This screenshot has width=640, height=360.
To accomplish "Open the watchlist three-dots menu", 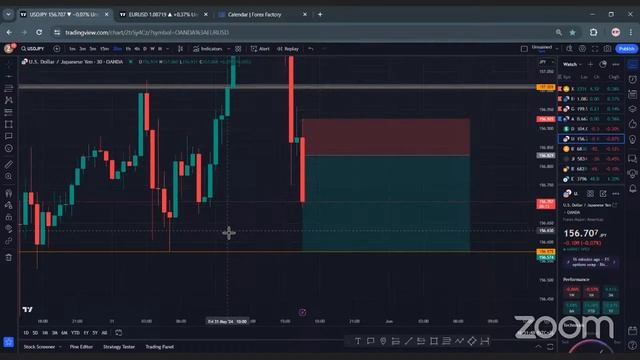I will click(616, 64).
